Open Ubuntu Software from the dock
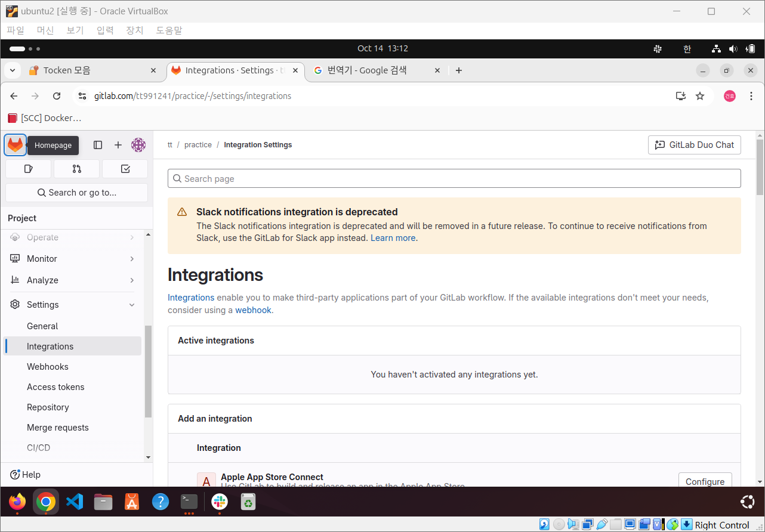765x532 pixels. click(132, 502)
